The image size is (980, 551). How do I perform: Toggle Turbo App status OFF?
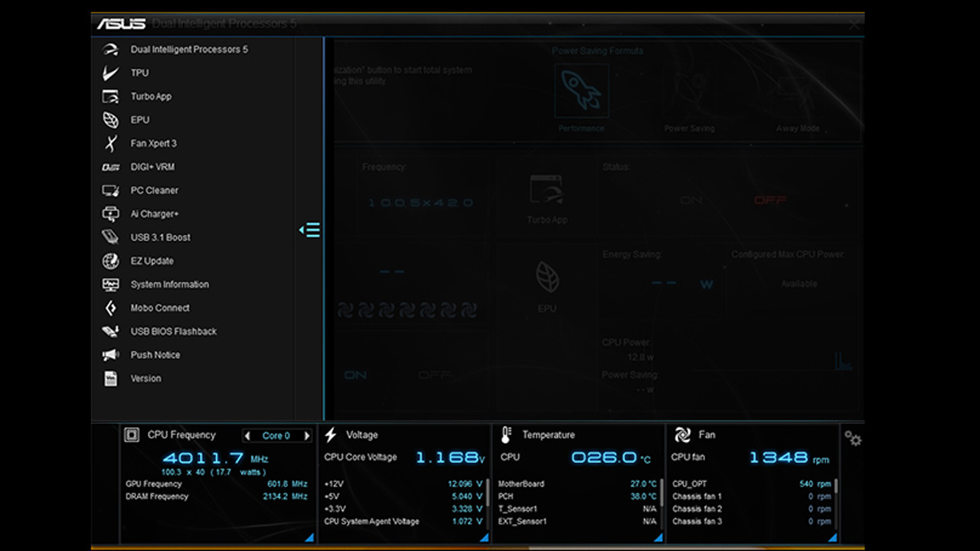point(770,201)
